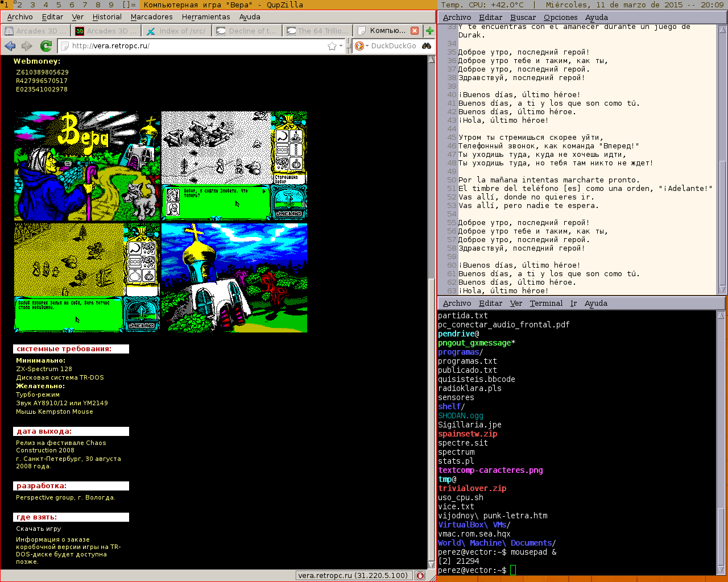Open QupZilla's Herramientas menu

(x=206, y=17)
